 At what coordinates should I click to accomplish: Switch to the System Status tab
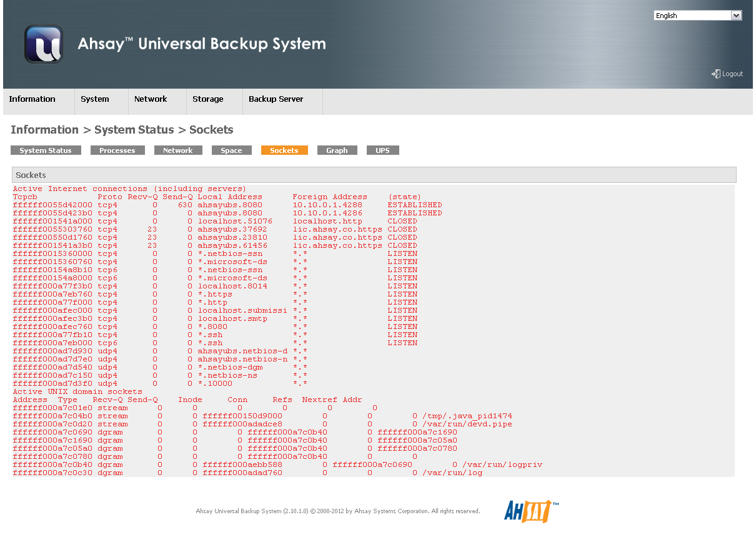[x=46, y=150]
